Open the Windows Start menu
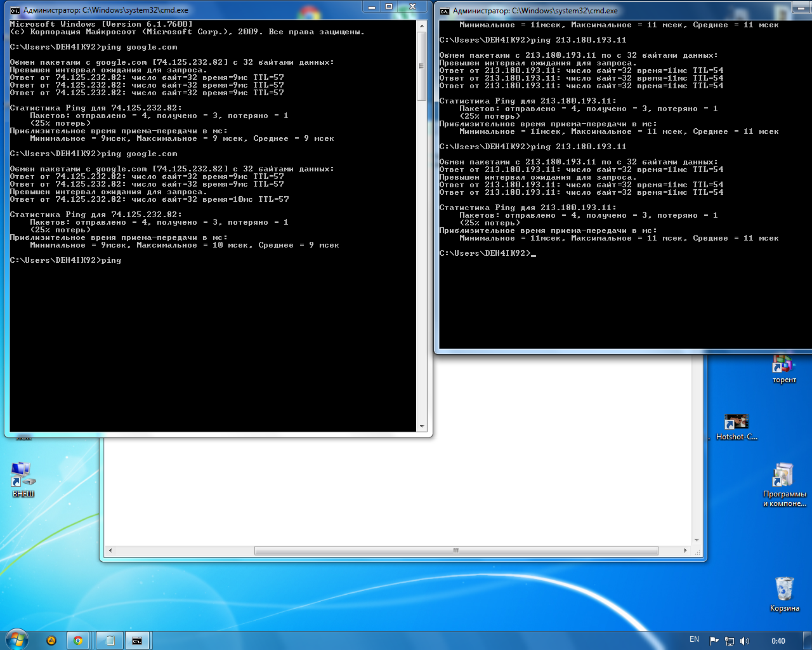Screen dimensions: 812x650 tap(16, 640)
